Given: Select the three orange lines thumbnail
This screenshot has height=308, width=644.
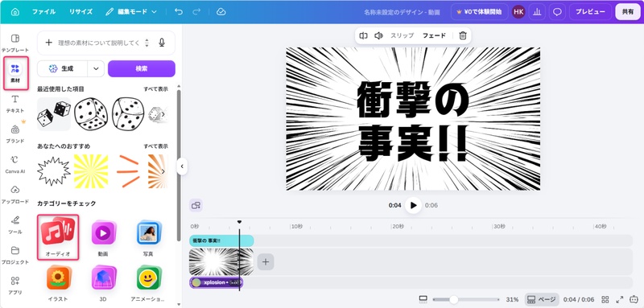Looking at the screenshot, I should [127, 171].
